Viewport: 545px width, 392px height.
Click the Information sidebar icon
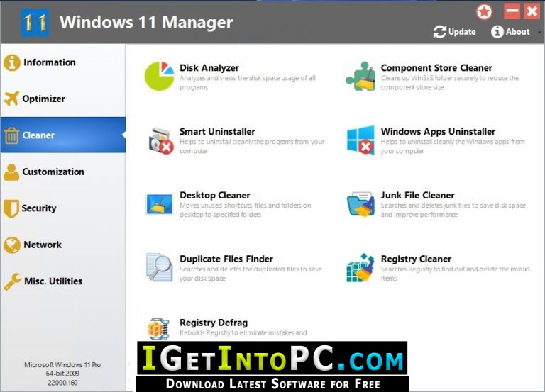click(12, 62)
